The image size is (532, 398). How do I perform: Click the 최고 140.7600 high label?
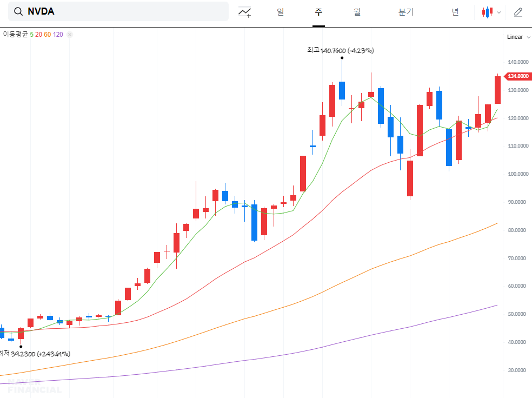pos(340,50)
